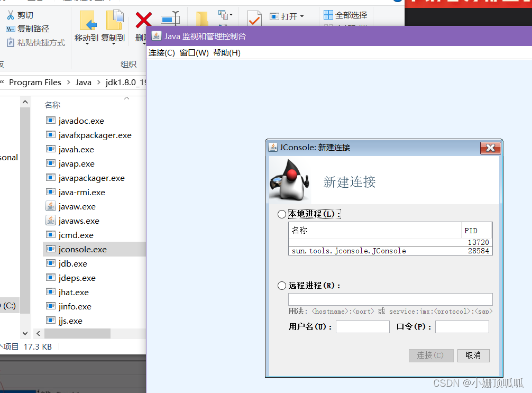The width and height of the screenshot is (532, 393).
Task: Click the chevron after Program Files breadcrumb
Action: (69, 83)
